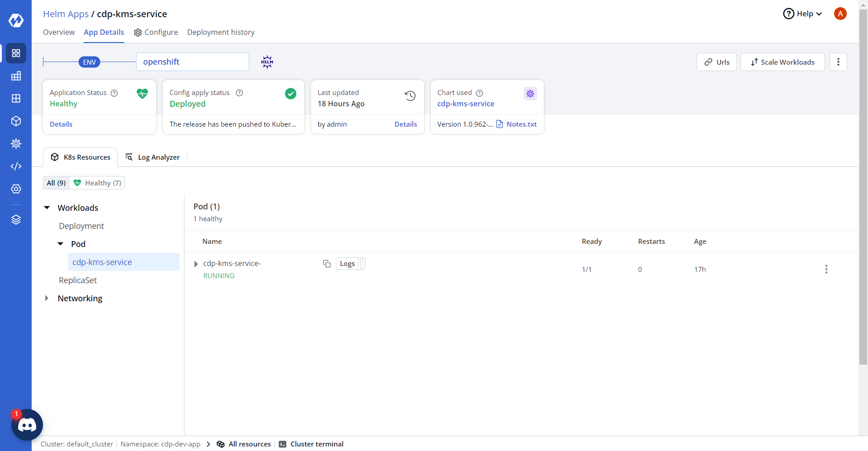Switch to the Deployment history tab
868x451 pixels.
click(221, 33)
